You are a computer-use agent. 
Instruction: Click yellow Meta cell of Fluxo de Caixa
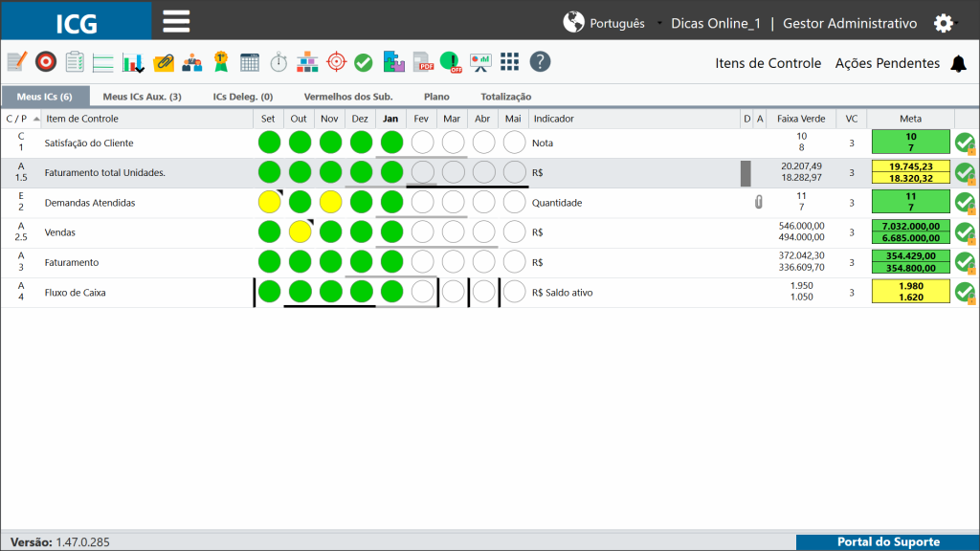coord(911,292)
